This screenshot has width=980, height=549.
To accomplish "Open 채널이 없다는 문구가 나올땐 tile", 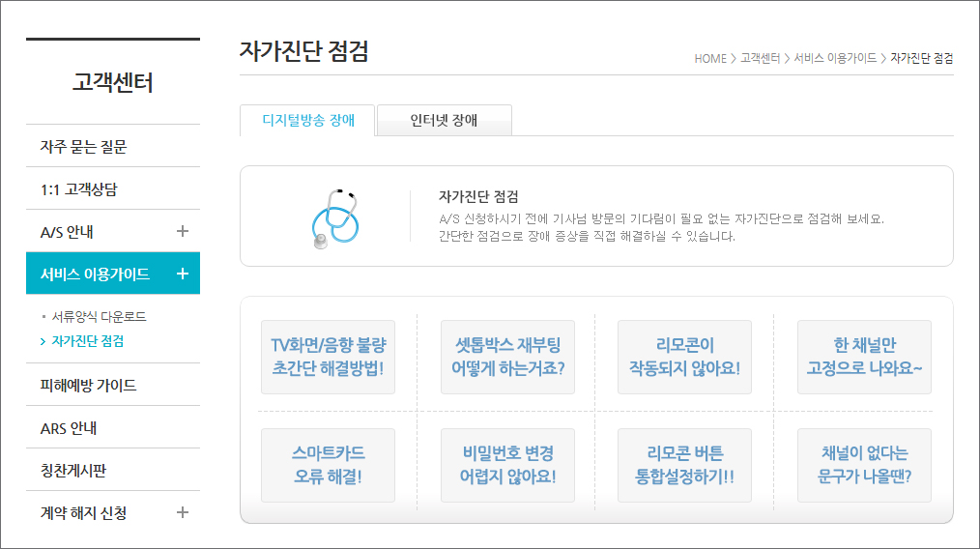I will 864,465.
